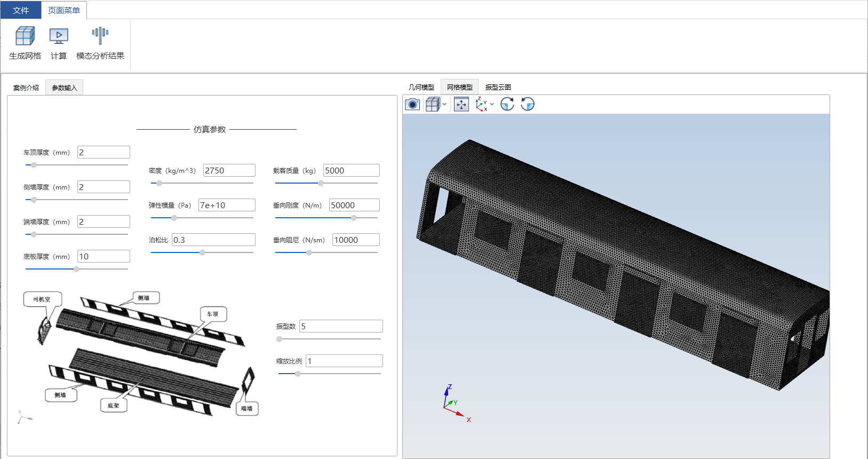868x459 pixels.
Task: Click the 司机室 label in diagram
Action: 42,299
